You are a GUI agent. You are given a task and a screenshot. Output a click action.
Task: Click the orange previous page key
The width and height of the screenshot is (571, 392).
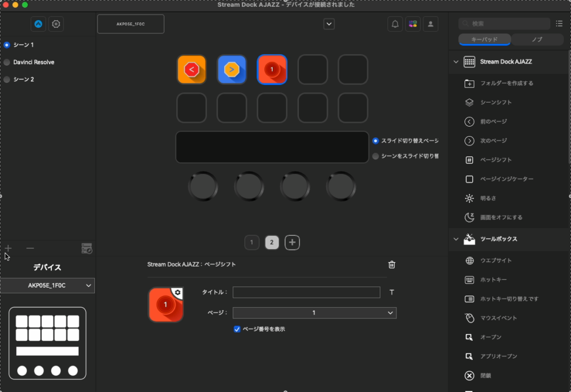coord(191,69)
